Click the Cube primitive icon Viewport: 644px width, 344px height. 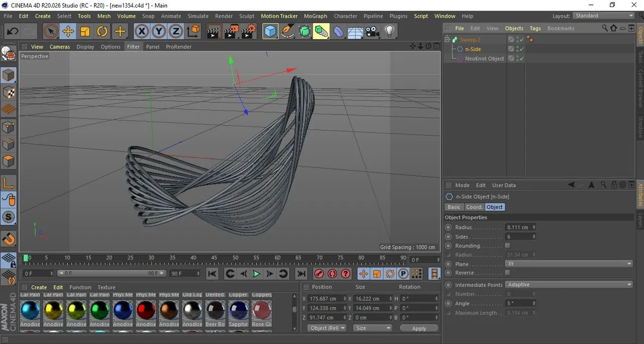(271, 32)
